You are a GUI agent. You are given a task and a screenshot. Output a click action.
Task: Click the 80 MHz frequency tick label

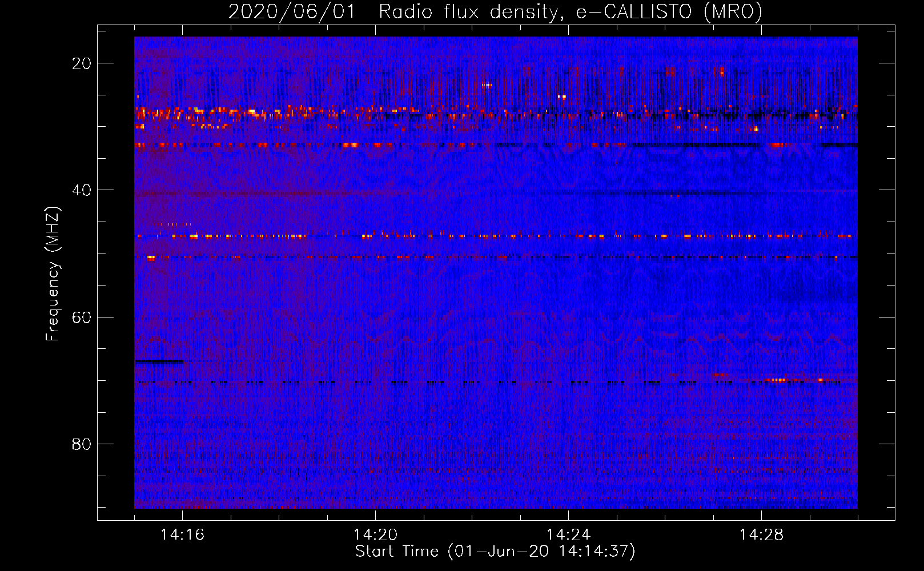pyautogui.click(x=82, y=444)
